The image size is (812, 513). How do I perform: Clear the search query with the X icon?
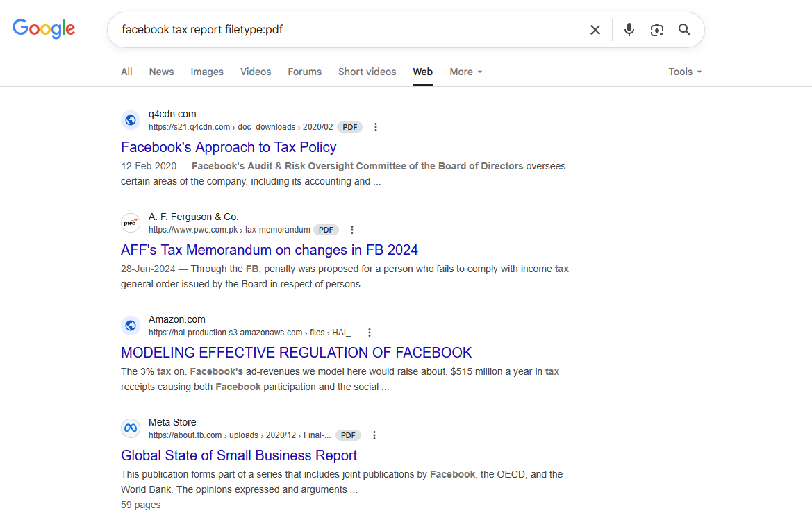(595, 30)
